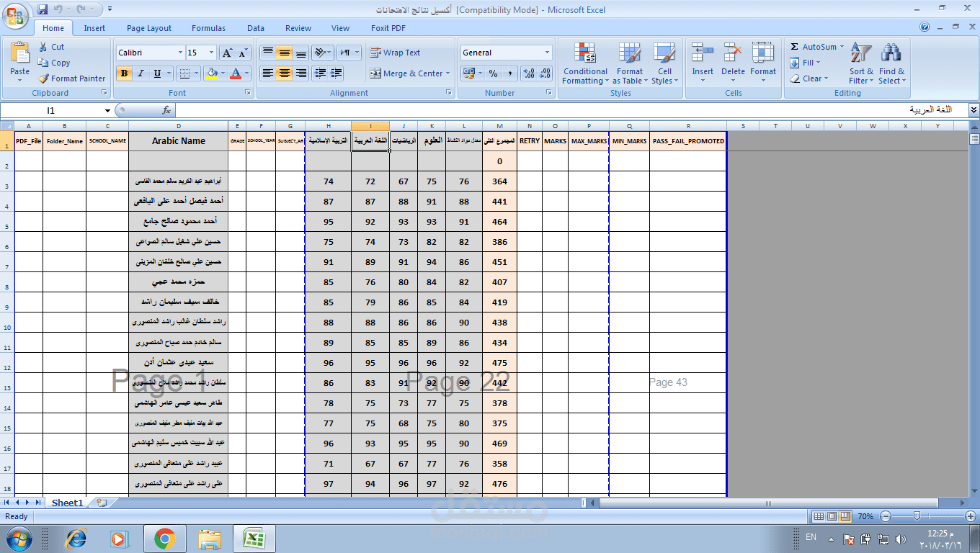
Task: Open Microsoft Office Excel Help question mark
Action: point(925,27)
